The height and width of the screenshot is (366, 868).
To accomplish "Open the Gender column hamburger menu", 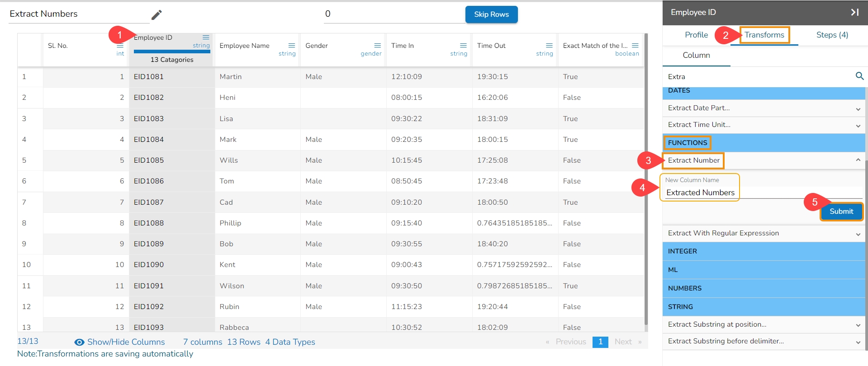I will 378,46.
